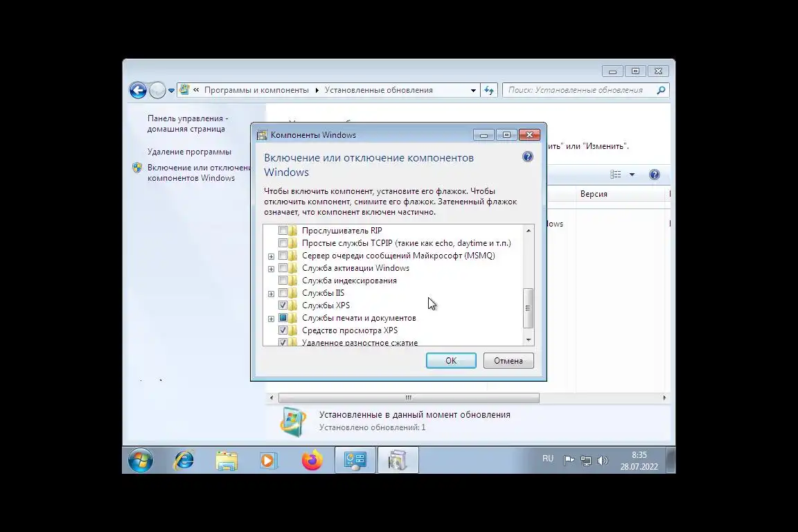Open the 'Удаление программы' link
The height and width of the screenshot is (532, 798).
pos(189,152)
